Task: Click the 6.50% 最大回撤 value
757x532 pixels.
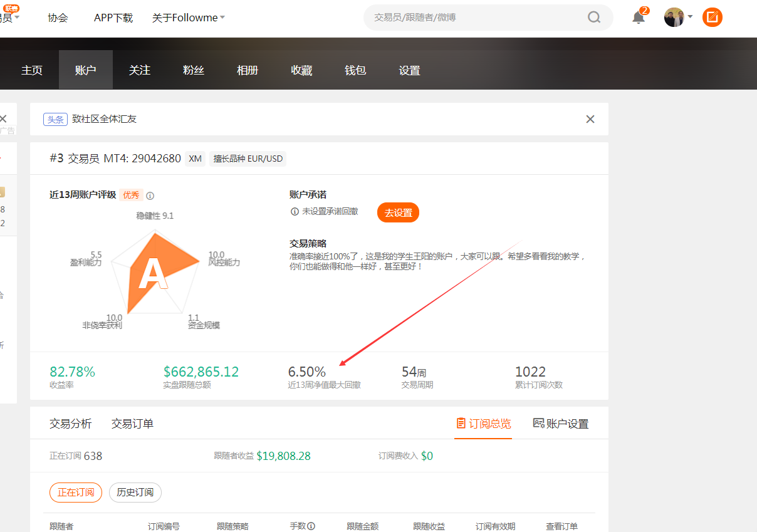Action: 307,372
